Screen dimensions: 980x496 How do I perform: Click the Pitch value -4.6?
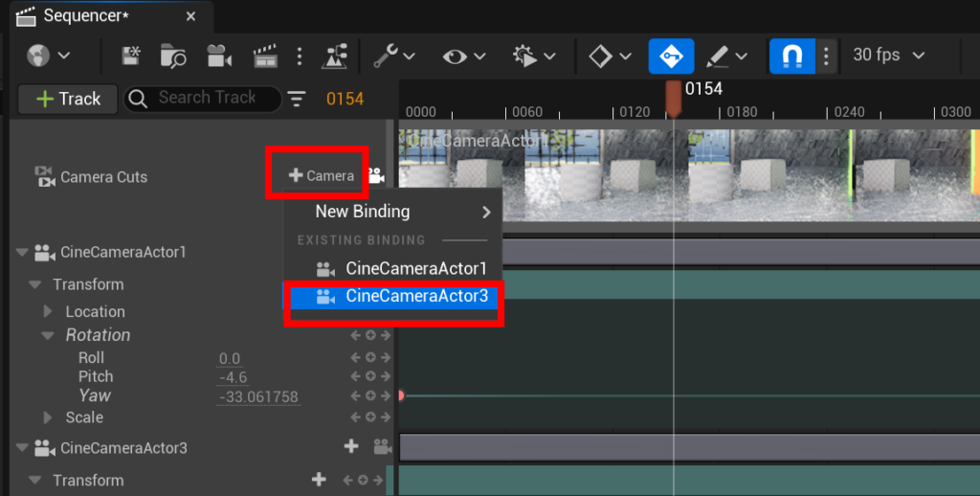click(234, 378)
